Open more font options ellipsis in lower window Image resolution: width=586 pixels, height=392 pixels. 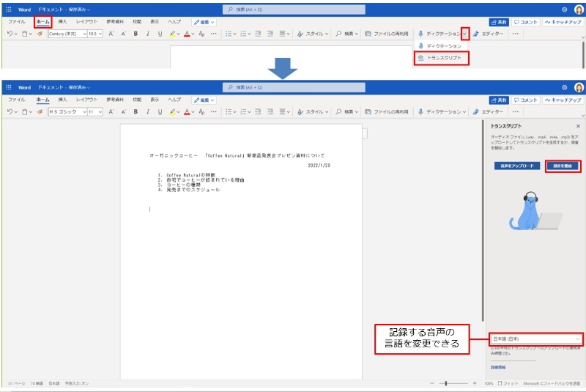point(213,111)
